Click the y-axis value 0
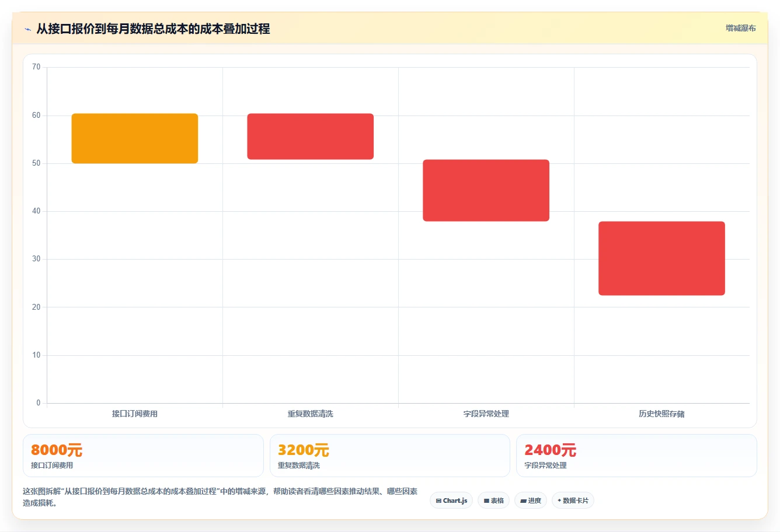Image resolution: width=780 pixels, height=532 pixels. click(x=39, y=403)
